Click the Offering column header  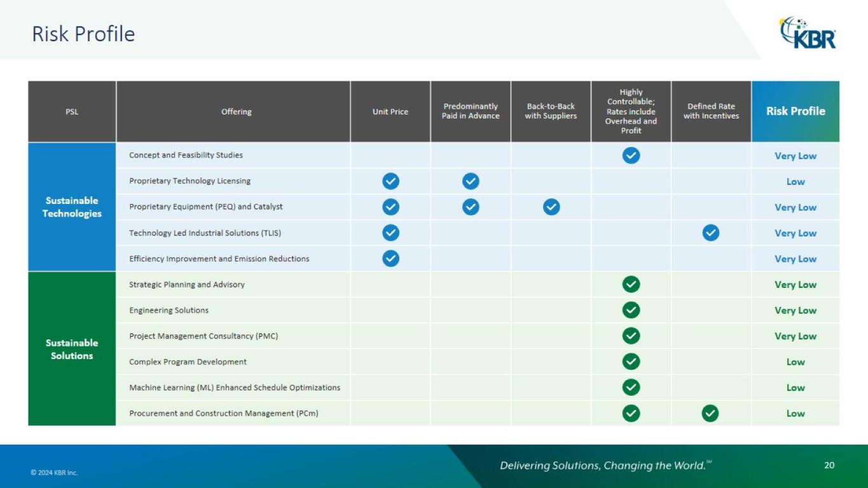[236, 112]
